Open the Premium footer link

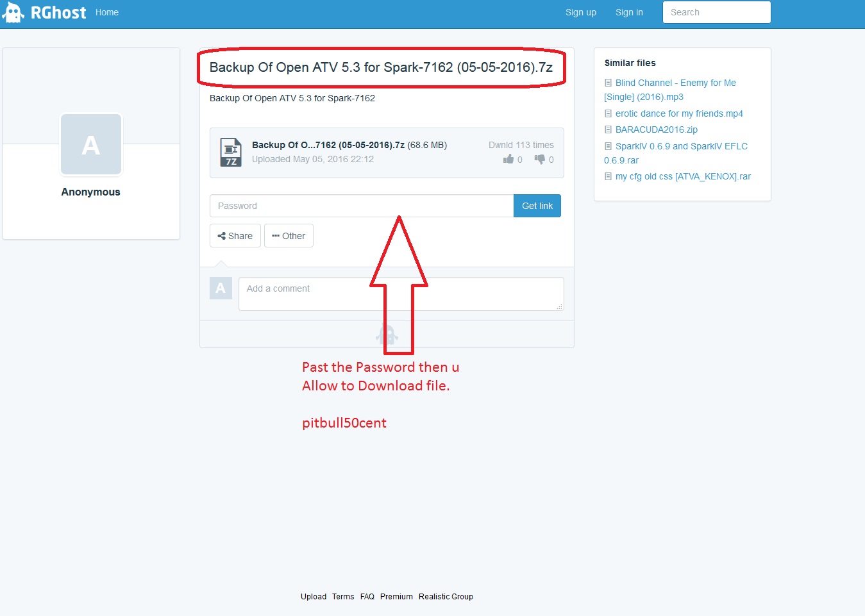click(x=396, y=596)
